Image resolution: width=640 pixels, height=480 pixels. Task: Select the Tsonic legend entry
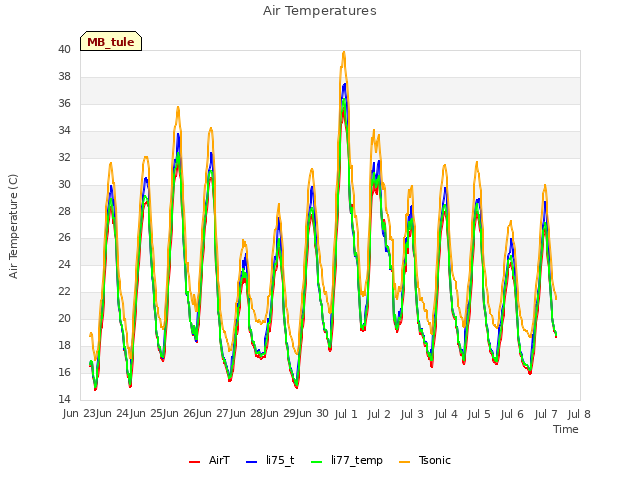(x=425, y=460)
